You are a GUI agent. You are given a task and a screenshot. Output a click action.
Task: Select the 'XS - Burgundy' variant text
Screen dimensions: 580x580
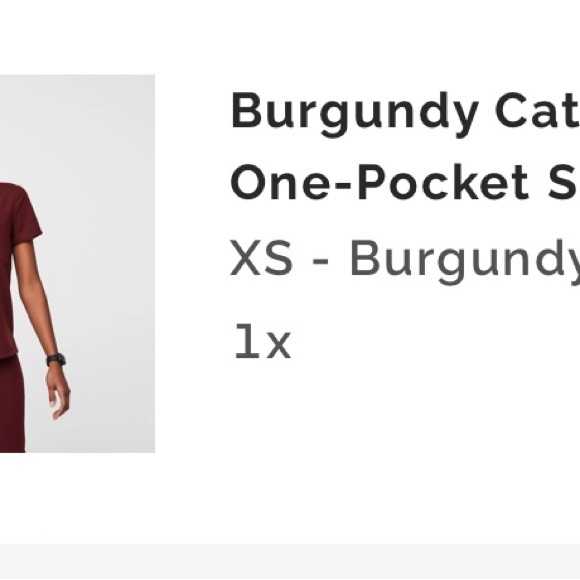click(x=405, y=260)
